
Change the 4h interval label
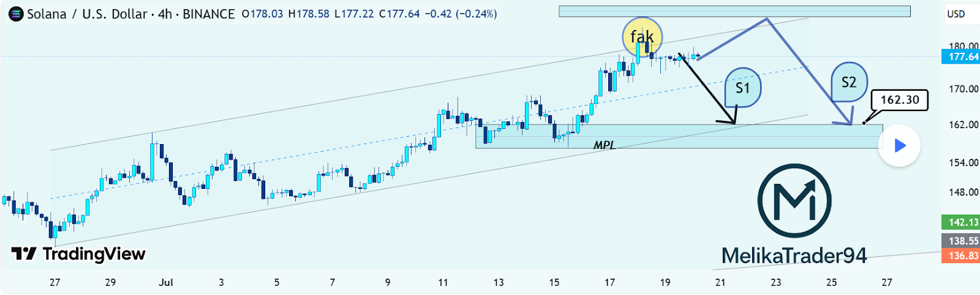pyautogui.click(x=165, y=13)
